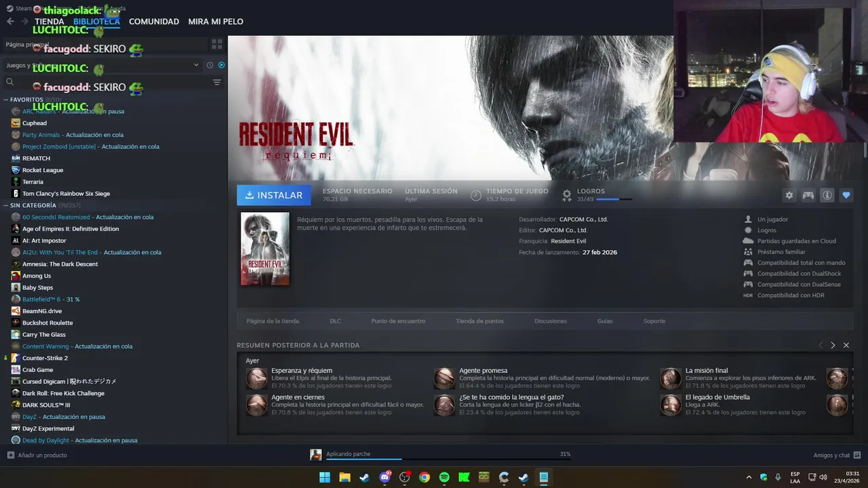Viewport: 868px width, 488px height.
Task: Close the post-game summary section
Action: [846, 345]
